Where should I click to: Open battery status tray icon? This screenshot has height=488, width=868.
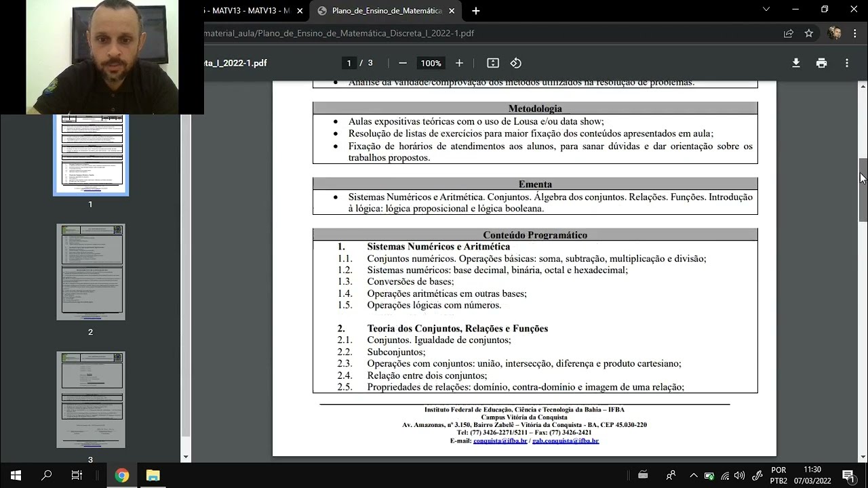709,475
